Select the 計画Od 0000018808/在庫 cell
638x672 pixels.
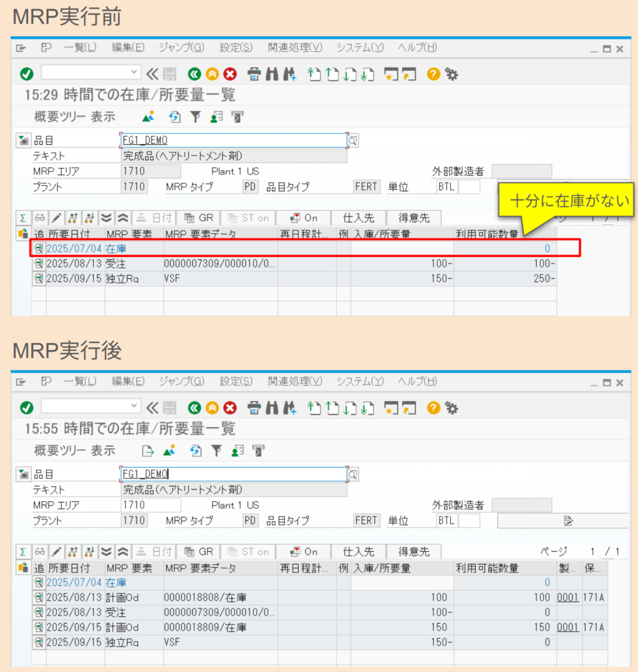click(221, 597)
